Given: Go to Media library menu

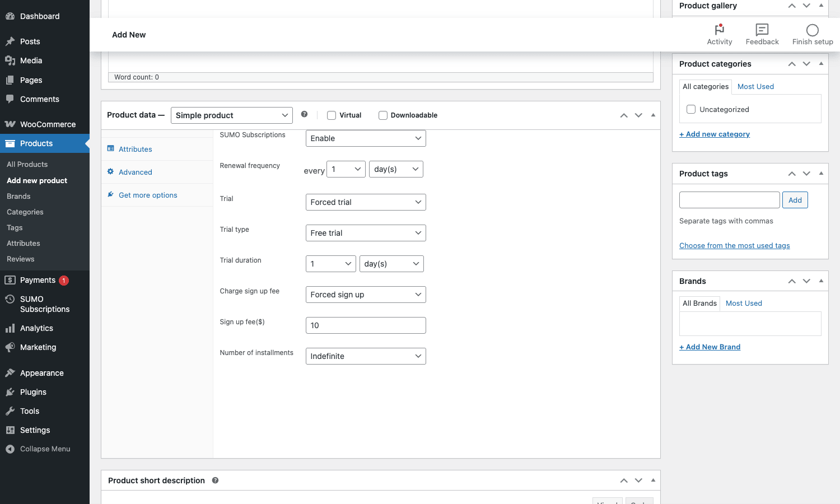Looking at the screenshot, I should (x=45, y=60).
